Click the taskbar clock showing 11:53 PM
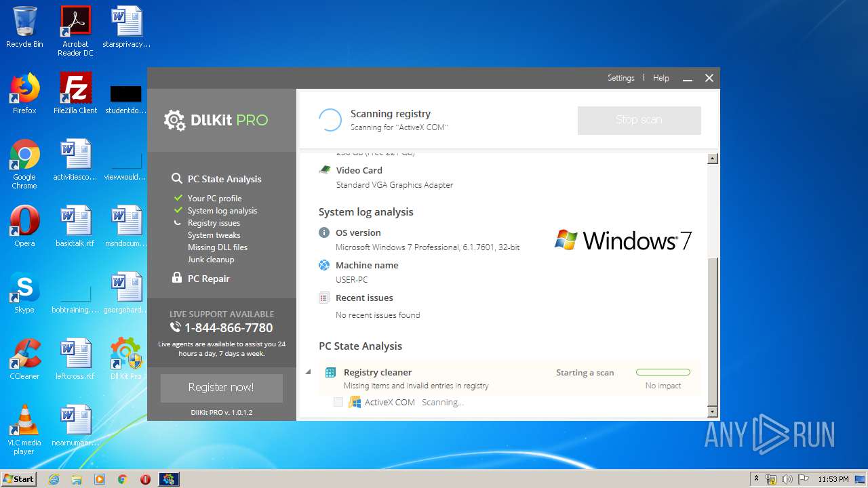Viewport: 868px width, 488px height. pyautogui.click(x=833, y=479)
